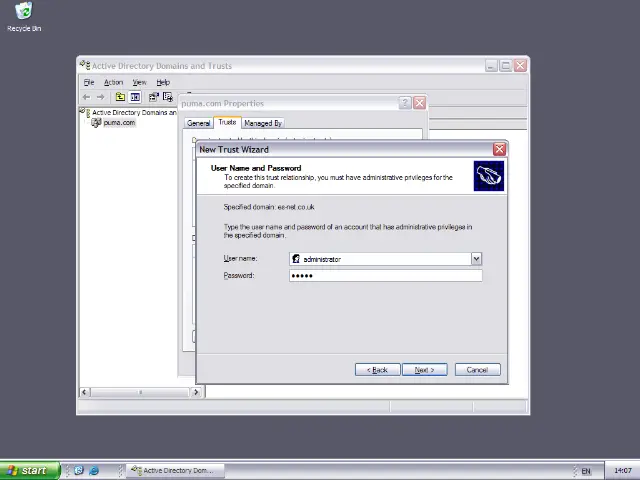Click the Export List toolbar icon
Viewport: 640px width, 480px height.
168,97
